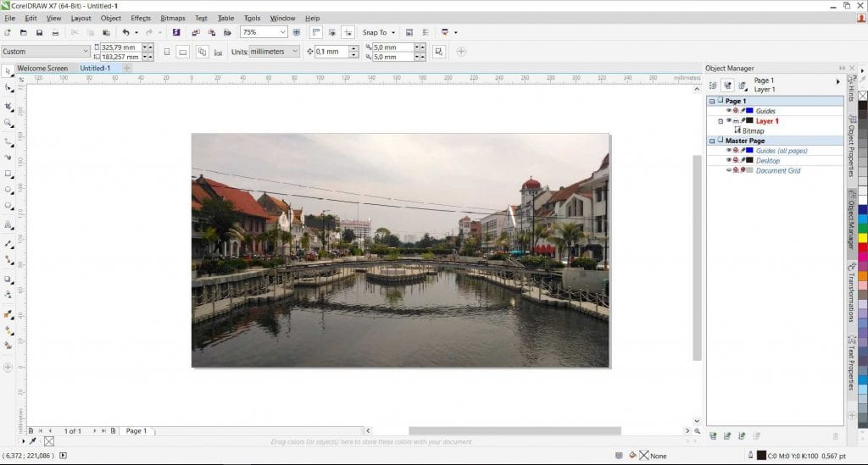Select the Crop tool in the toolbox
The image size is (868, 465).
(x=8, y=107)
